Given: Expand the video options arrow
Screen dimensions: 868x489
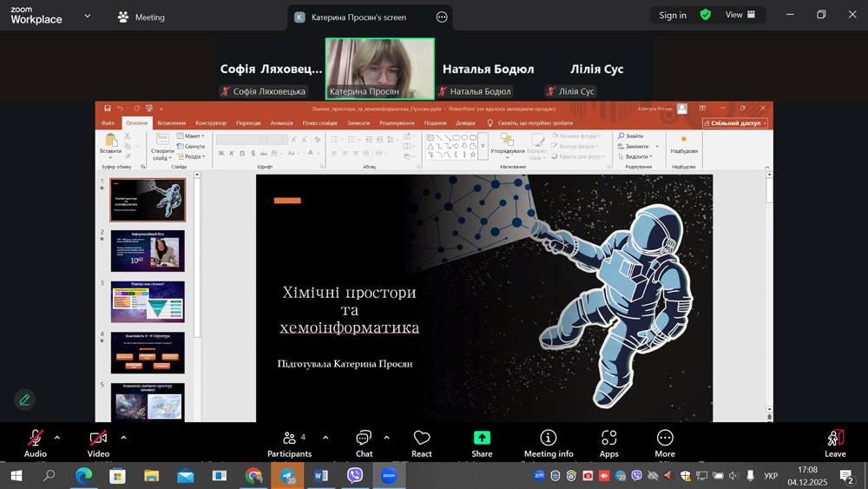Looking at the screenshot, I should [123, 438].
